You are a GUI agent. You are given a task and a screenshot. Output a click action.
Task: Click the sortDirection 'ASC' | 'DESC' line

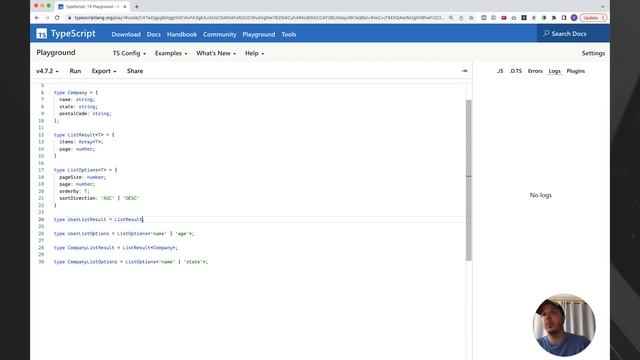click(x=99, y=198)
